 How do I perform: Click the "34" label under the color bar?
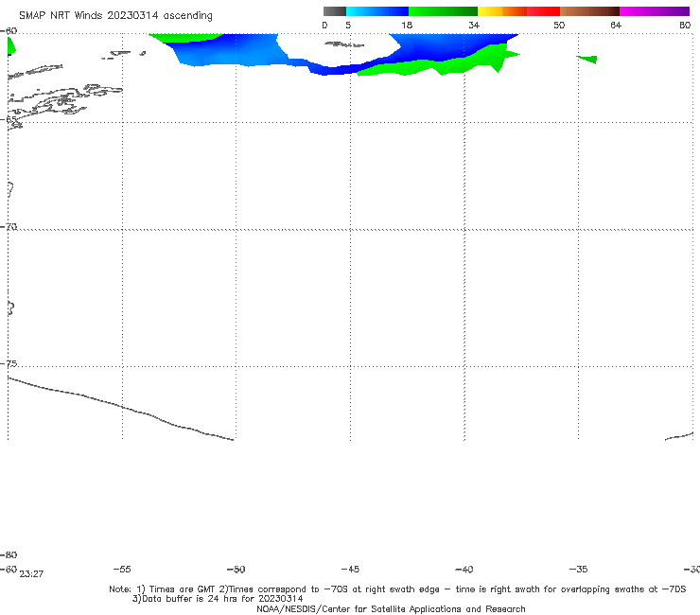tap(474, 25)
